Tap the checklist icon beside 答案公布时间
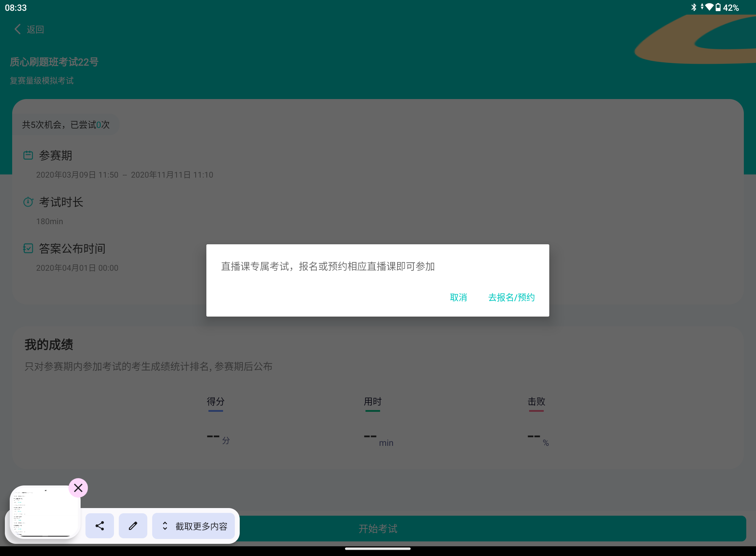This screenshot has width=756, height=556. [x=28, y=248]
